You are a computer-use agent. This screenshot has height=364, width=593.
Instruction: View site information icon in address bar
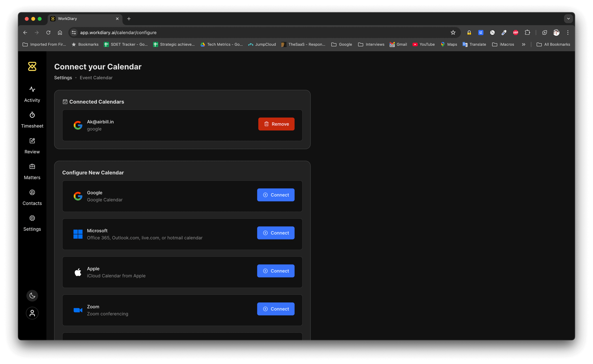(74, 33)
